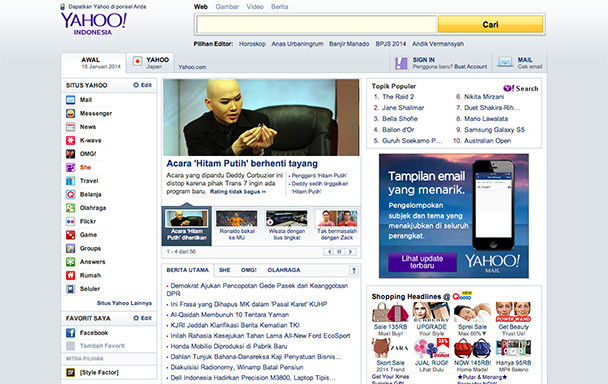Open the Facebook icon in Favorit Saya
The height and width of the screenshot is (384, 608).
[71, 333]
